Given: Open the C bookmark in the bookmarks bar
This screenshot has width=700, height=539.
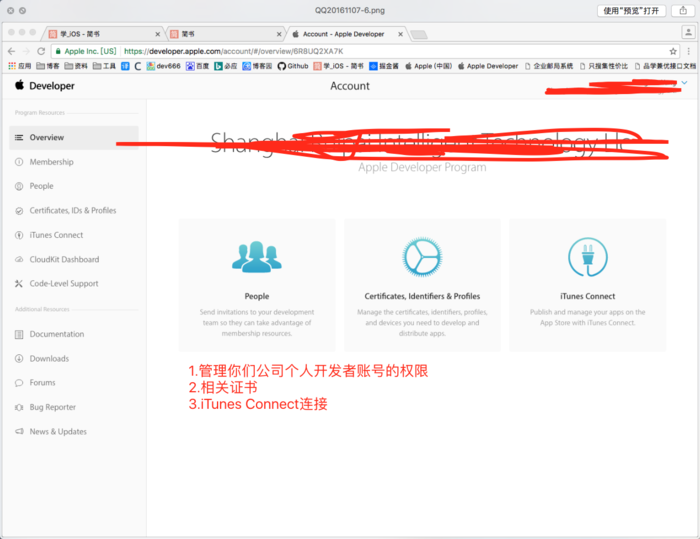Looking at the screenshot, I should tap(138, 66).
